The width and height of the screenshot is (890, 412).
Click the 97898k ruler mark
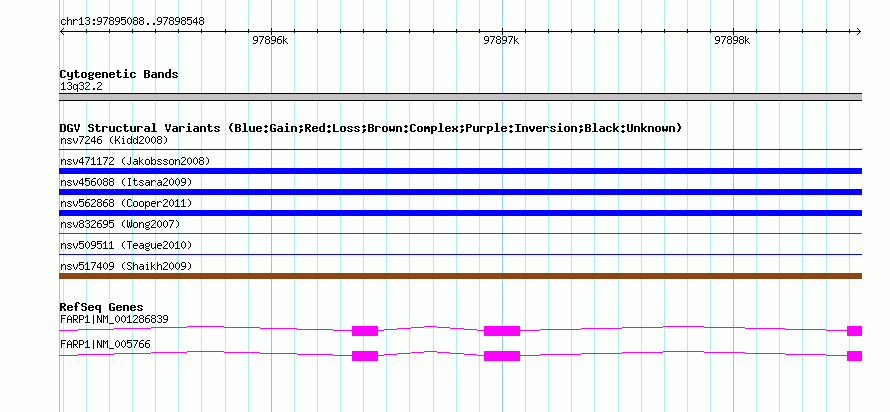[x=732, y=40]
